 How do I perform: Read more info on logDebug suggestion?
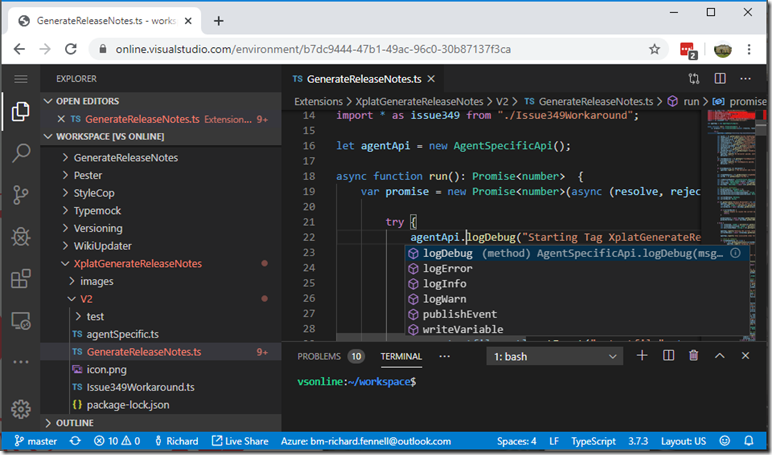[735, 253]
